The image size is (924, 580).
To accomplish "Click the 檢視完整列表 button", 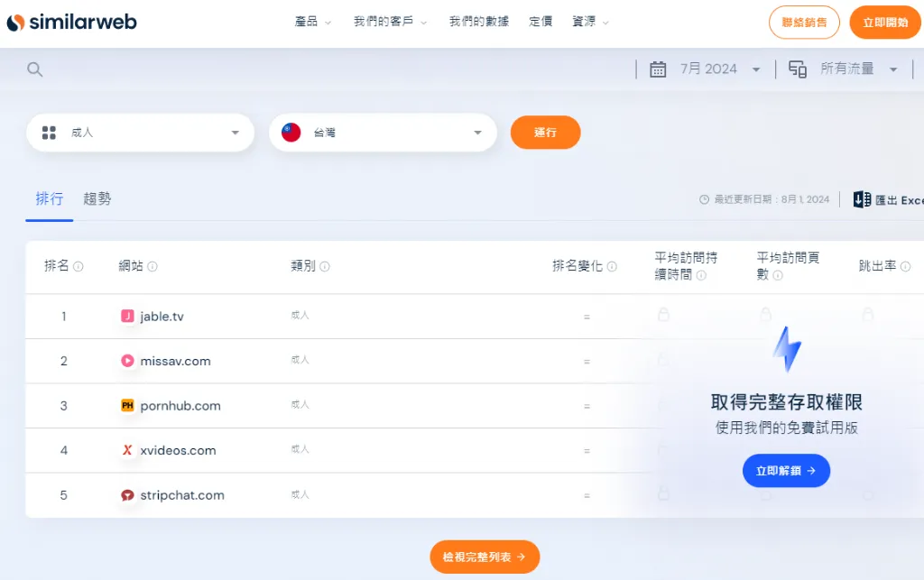I will tap(485, 557).
